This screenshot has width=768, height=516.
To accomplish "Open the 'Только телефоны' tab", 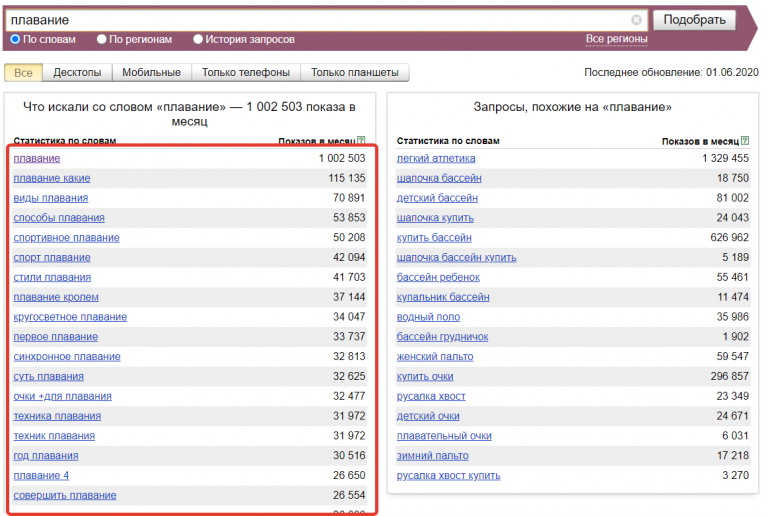I will click(x=246, y=73).
